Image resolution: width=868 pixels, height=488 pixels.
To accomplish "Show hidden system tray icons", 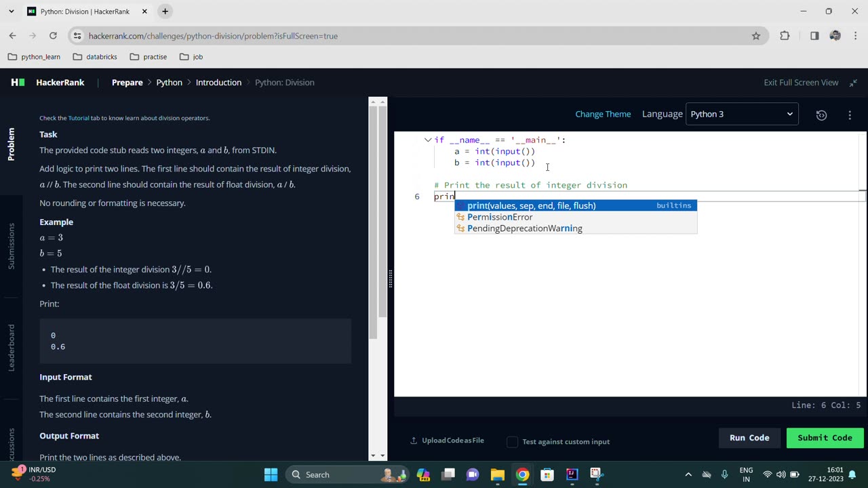I will pos(688,474).
